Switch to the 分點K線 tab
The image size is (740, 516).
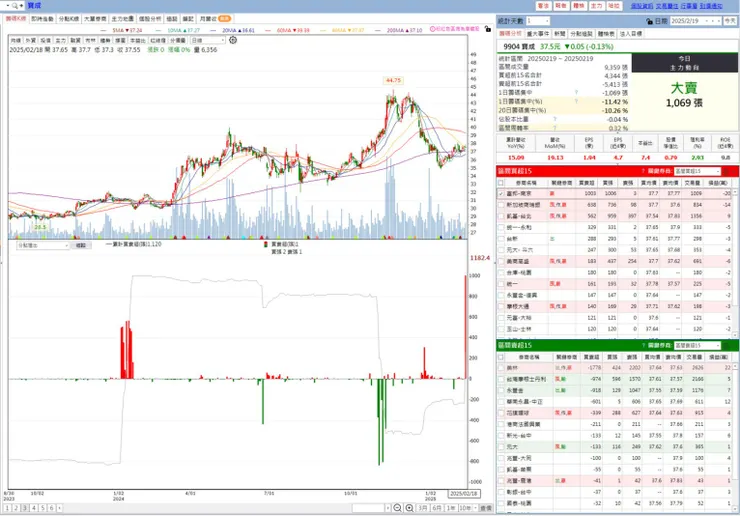(69, 18)
